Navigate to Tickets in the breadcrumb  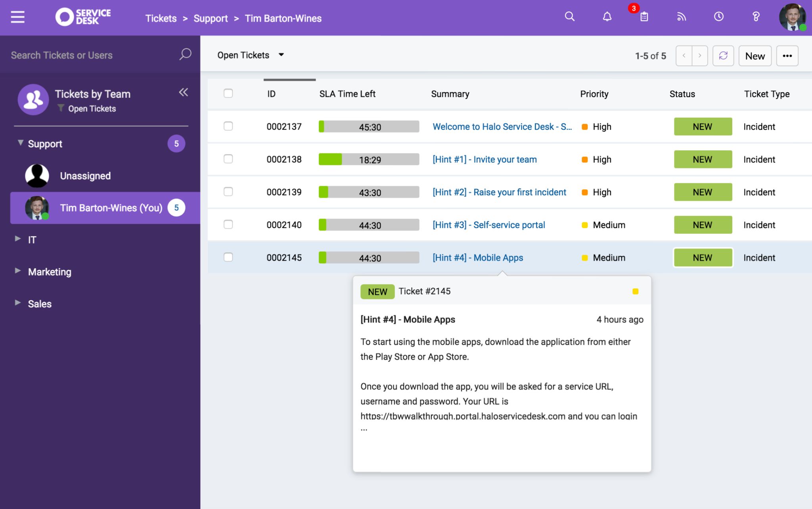[161, 18]
